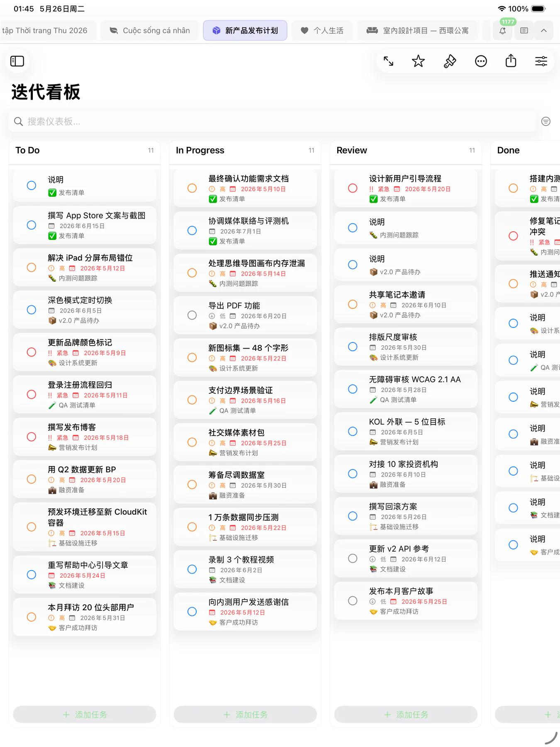560x747 pixels.
Task: Add a task to Review column
Action: (406, 714)
